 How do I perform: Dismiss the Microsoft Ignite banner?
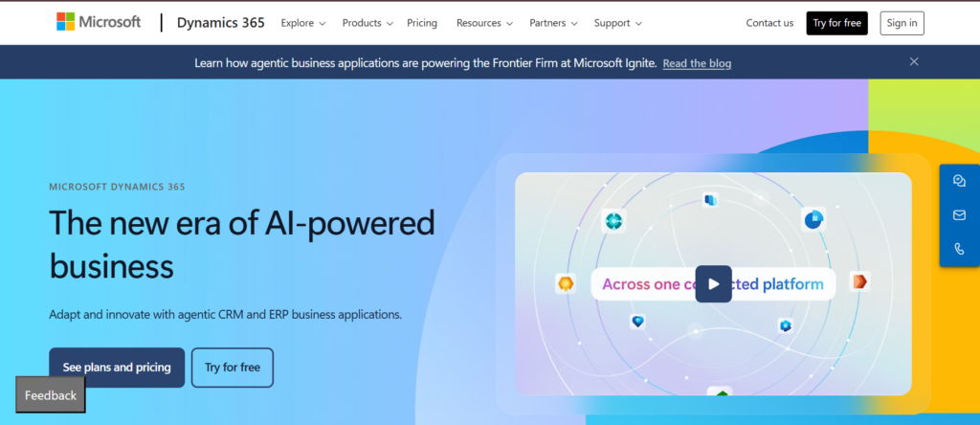pyautogui.click(x=914, y=62)
